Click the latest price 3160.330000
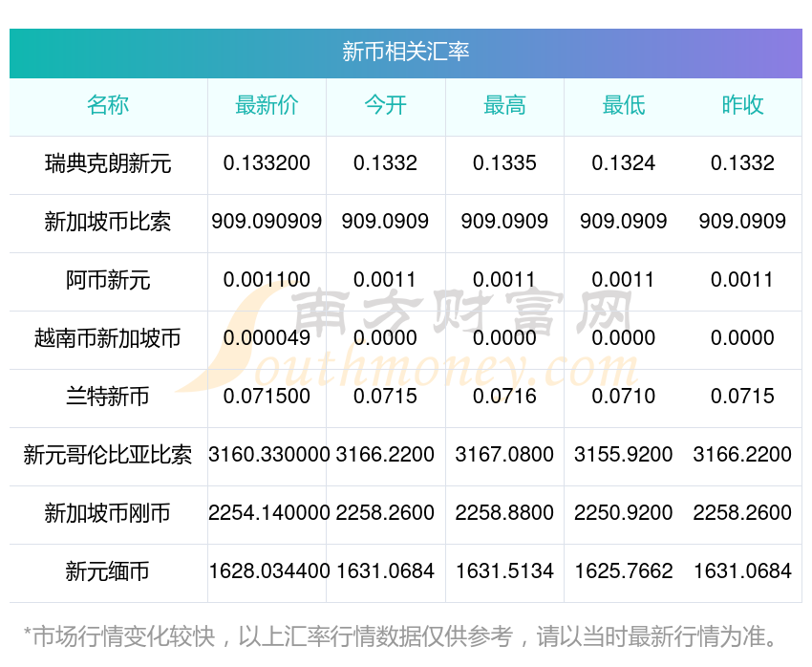Screen dimensions: 812x667 (x=269, y=455)
